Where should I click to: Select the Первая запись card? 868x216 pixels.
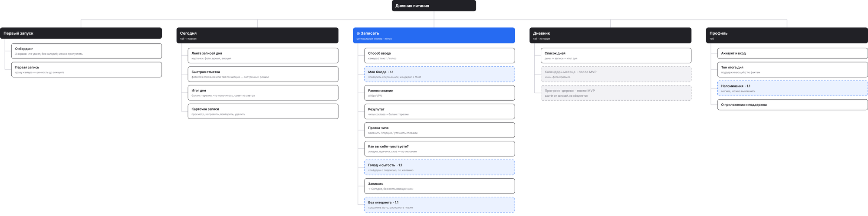pos(86,69)
